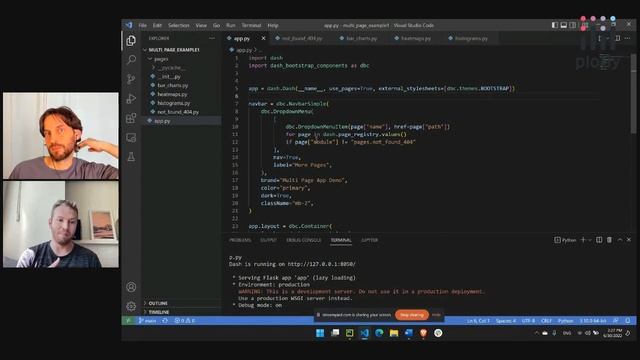Image resolution: width=640 pixels, height=360 pixels.
Task: Switch to the bar_charts.py editor tab
Action: coord(361,38)
